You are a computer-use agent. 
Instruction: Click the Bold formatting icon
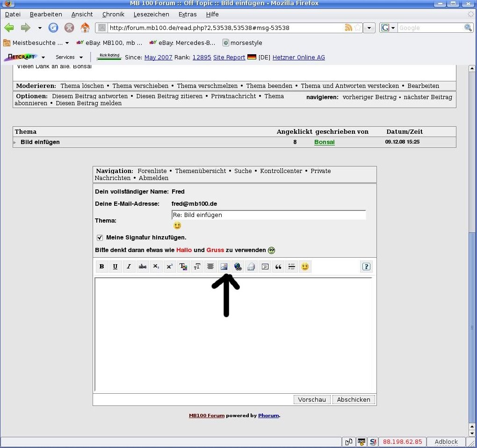pyautogui.click(x=102, y=267)
